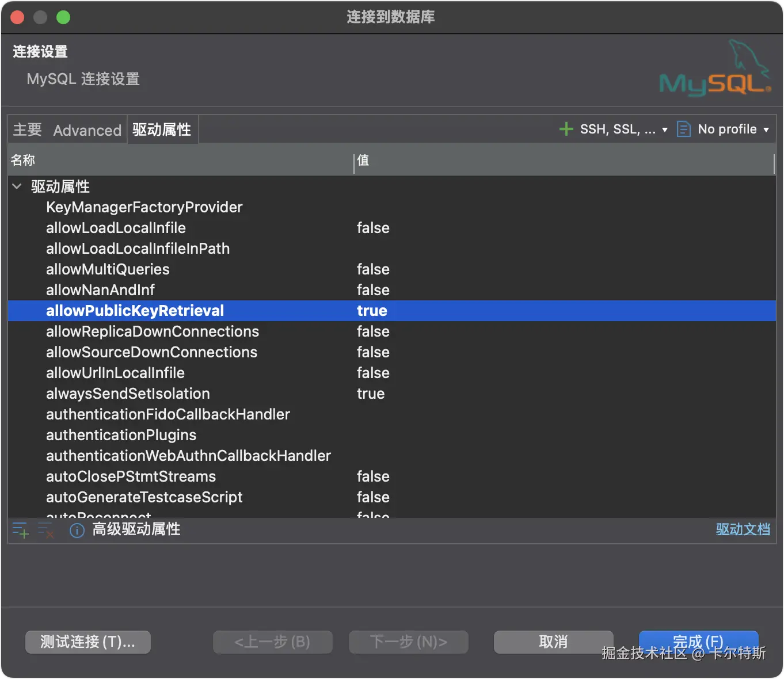
Task: Click the false value of allowNanAndInf
Action: [373, 290]
